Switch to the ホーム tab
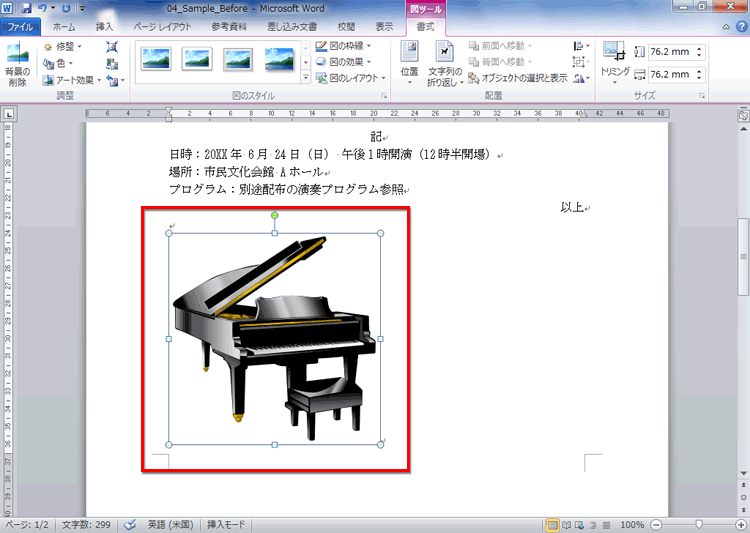Screen dimensions: 750x533 tap(64, 27)
